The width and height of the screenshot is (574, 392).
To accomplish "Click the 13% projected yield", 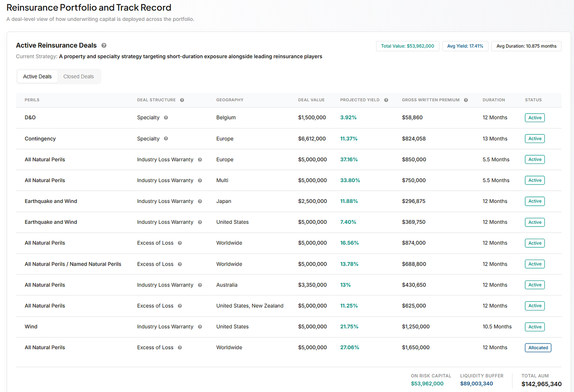I will pos(345,285).
